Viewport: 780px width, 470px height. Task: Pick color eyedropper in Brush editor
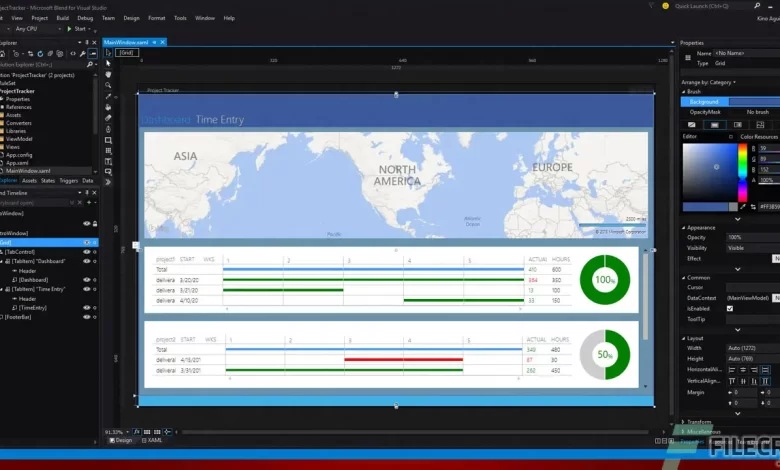pos(743,206)
